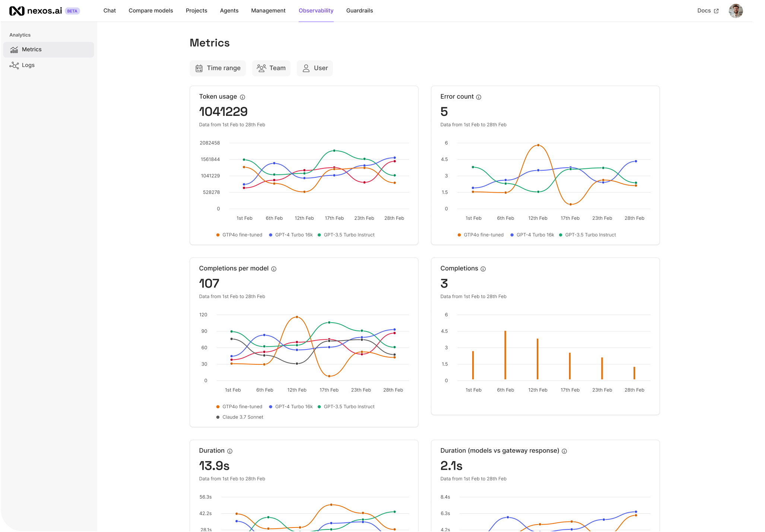This screenshot has width=765, height=532.
Task: Open the Docs external link
Action: tap(708, 10)
